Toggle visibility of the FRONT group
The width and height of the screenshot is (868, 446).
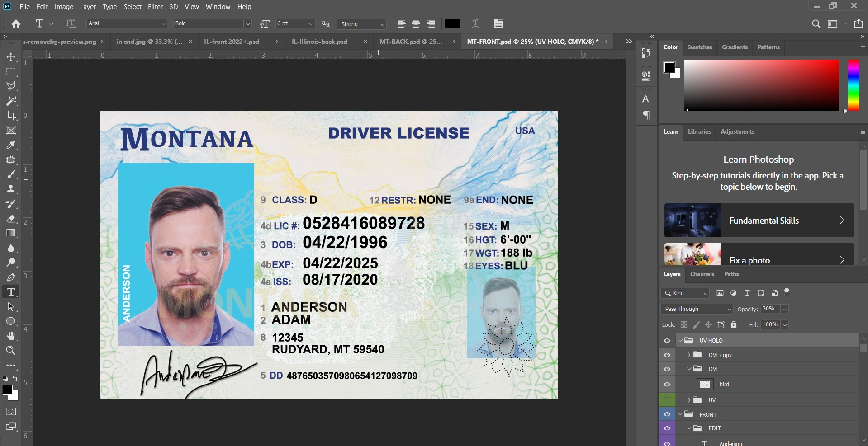667,414
